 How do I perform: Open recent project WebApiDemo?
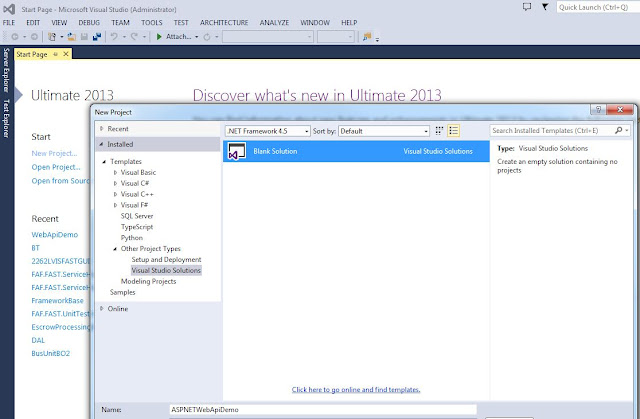(55, 235)
